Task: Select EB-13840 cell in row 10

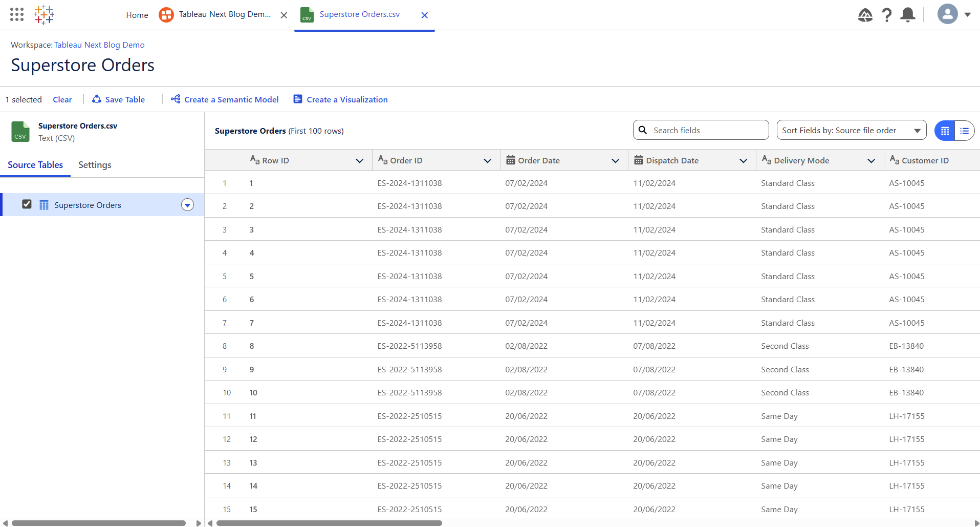Action: coord(932,393)
